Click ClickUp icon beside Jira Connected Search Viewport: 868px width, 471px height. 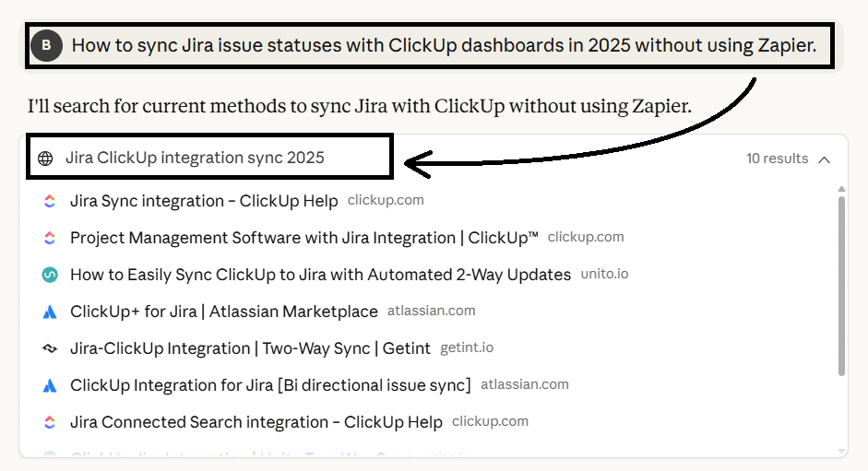point(50,422)
